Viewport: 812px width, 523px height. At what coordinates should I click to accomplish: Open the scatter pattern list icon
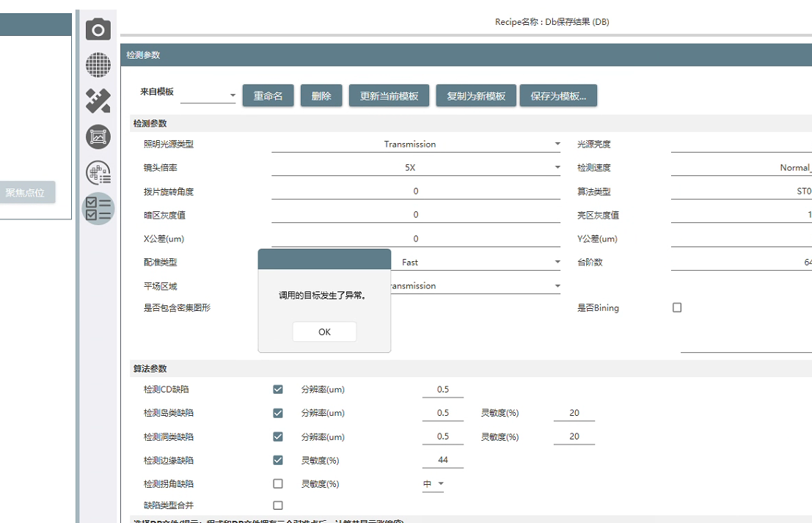pyautogui.click(x=98, y=173)
